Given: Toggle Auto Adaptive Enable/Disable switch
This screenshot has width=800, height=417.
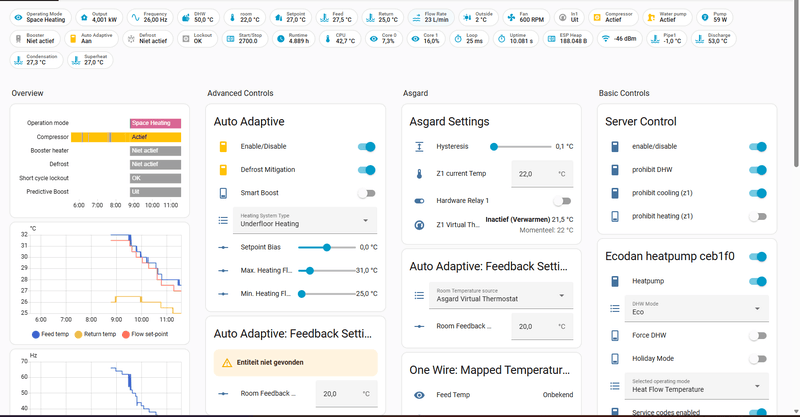Looking at the screenshot, I should (x=367, y=146).
